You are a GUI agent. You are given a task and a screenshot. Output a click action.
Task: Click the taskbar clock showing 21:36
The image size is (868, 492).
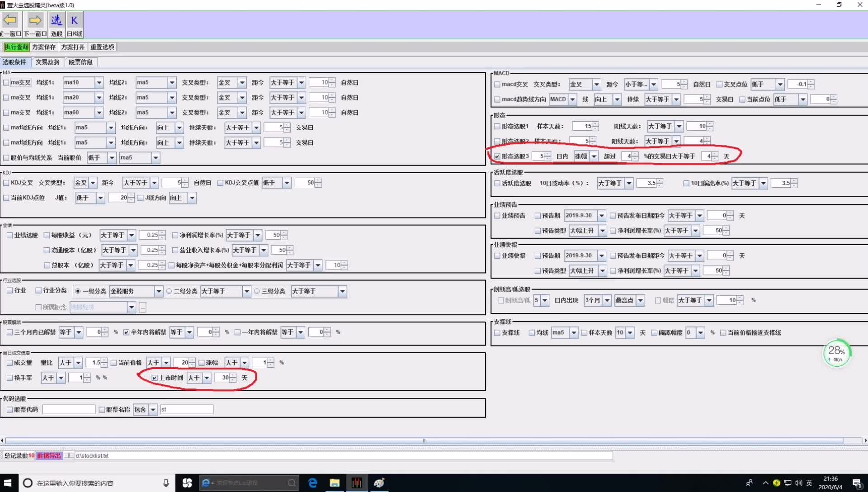pos(830,483)
